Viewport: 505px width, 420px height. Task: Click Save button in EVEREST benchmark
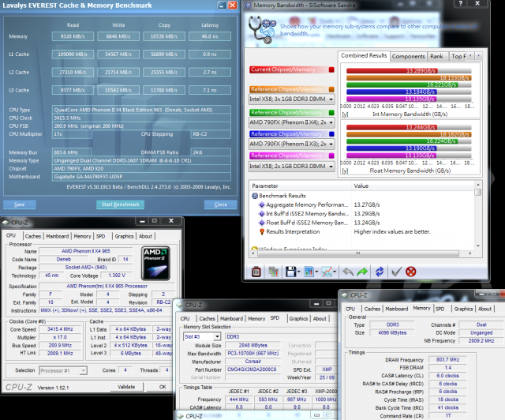[19, 204]
